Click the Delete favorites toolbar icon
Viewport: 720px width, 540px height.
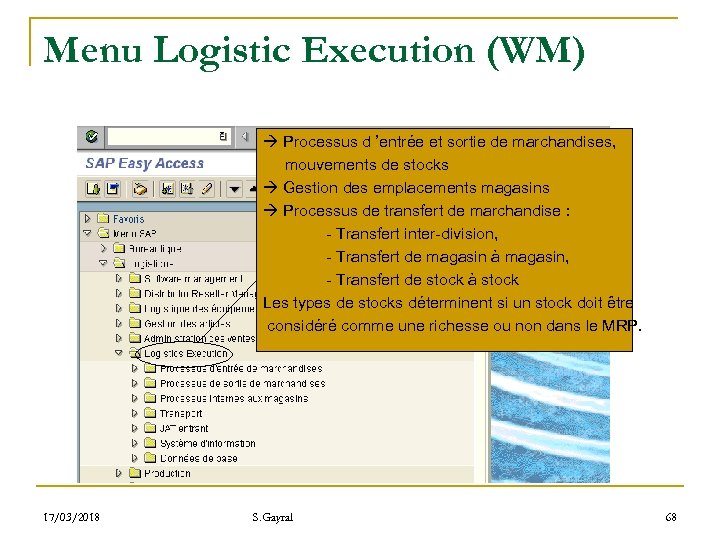[187, 189]
